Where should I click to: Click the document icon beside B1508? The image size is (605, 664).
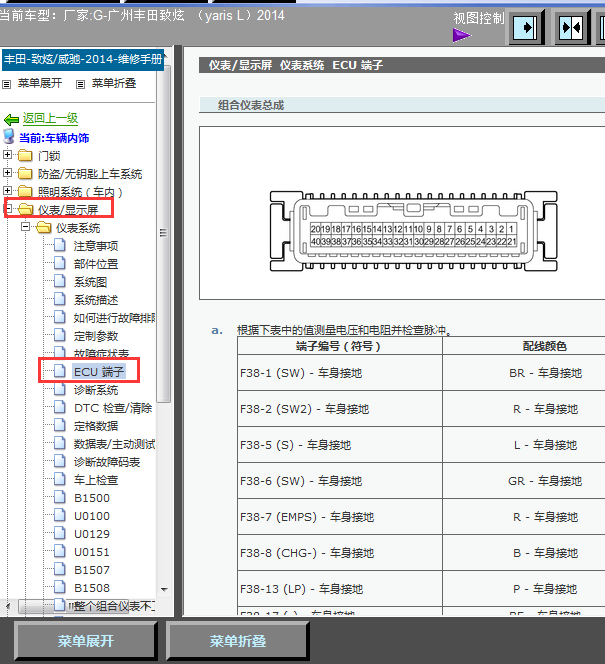[60, 587]
